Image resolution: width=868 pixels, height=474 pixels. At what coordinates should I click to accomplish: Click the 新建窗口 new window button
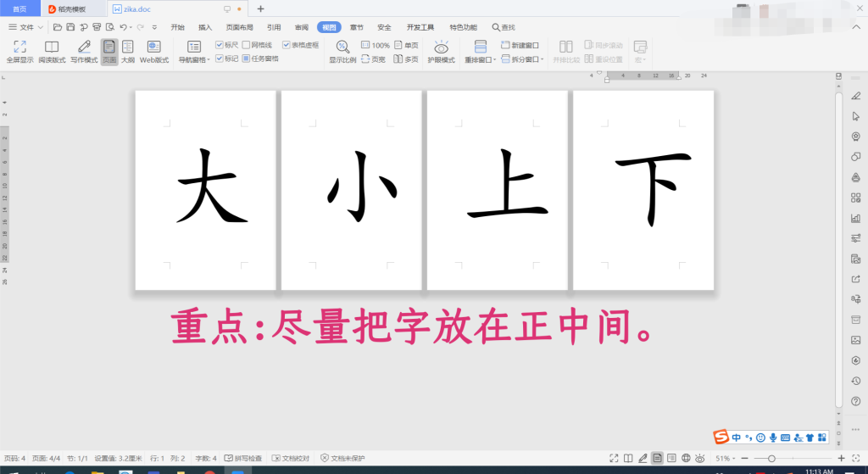click(x=520, y=45)
